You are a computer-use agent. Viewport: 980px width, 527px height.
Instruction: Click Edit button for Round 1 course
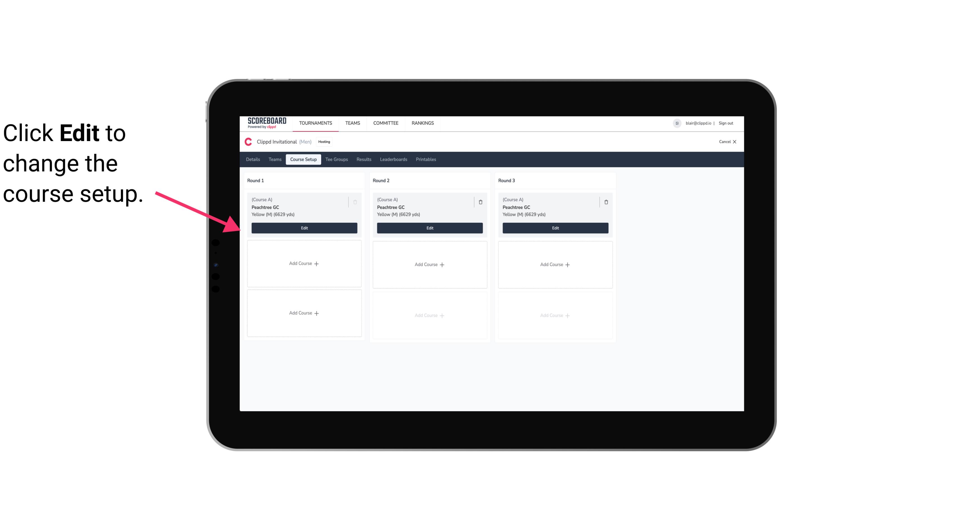point(304,227)
